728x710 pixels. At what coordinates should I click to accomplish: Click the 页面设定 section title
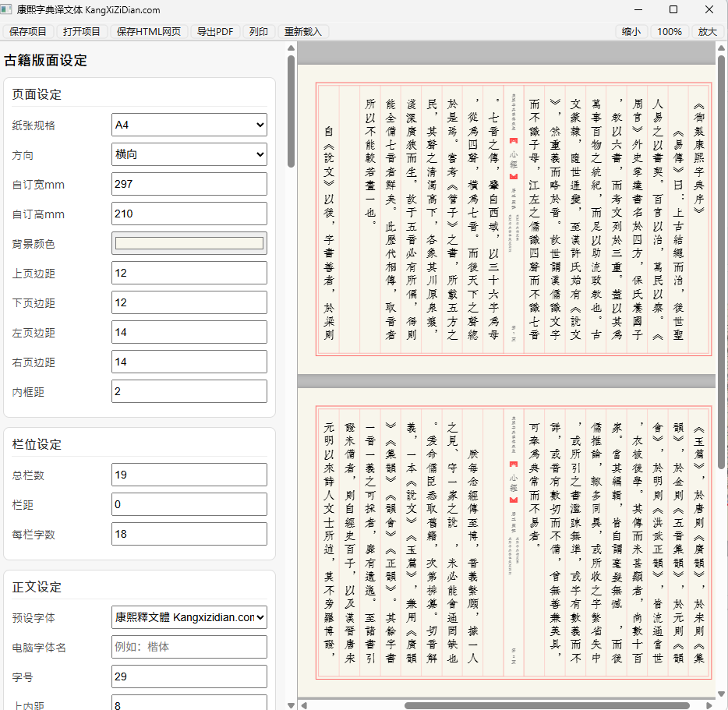(x=37, y=95)
